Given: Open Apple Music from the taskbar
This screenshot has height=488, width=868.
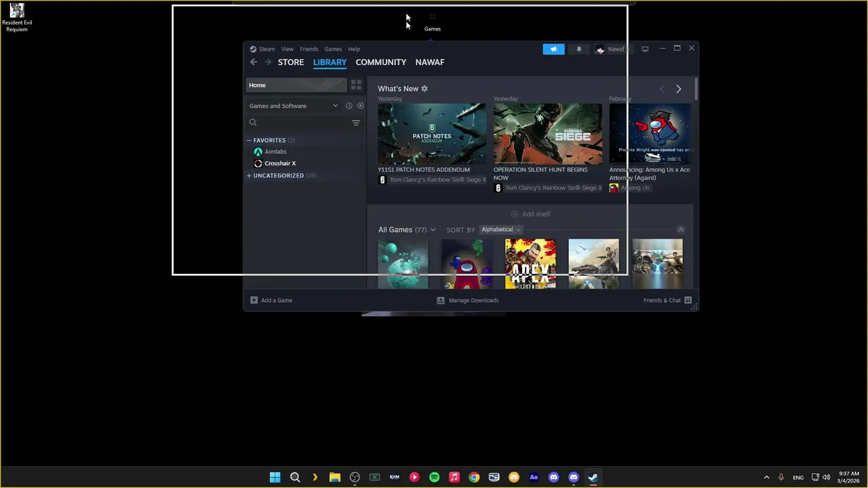Looking at the screenshot, I should [x=454, y=477].
